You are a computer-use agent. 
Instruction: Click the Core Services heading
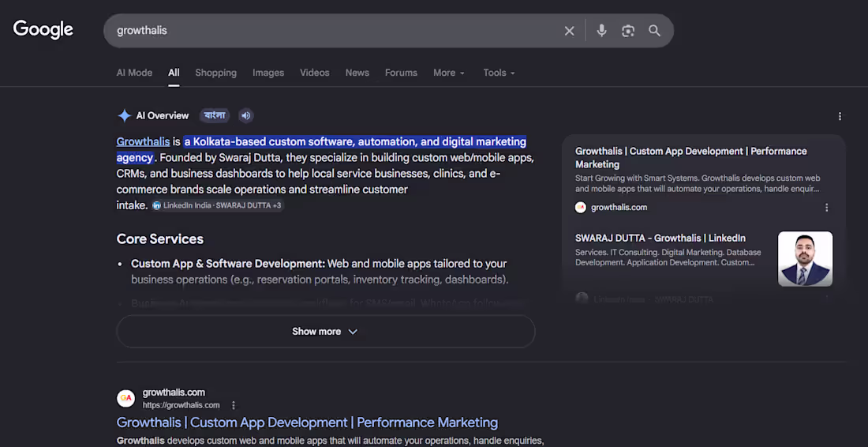coord(160,239)
